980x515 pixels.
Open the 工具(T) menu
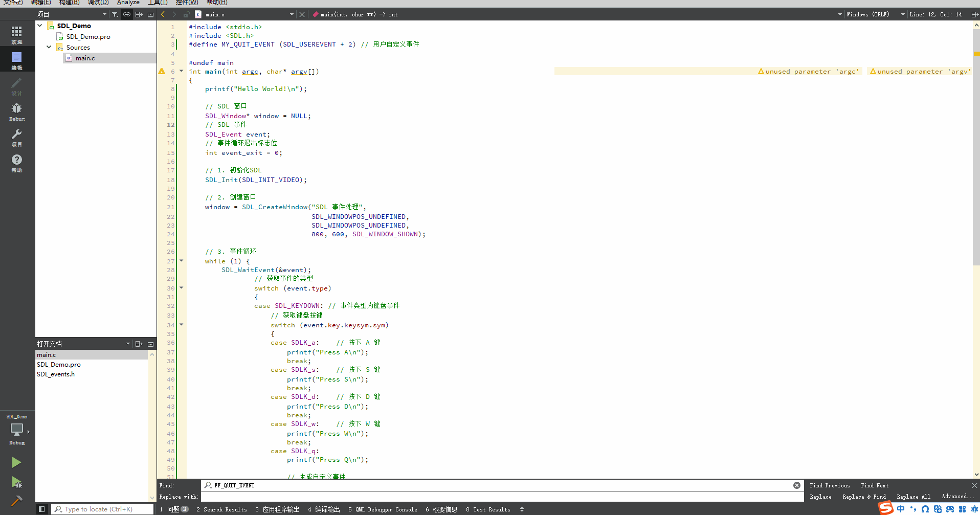pyautogui.click(x=157, y=3)
